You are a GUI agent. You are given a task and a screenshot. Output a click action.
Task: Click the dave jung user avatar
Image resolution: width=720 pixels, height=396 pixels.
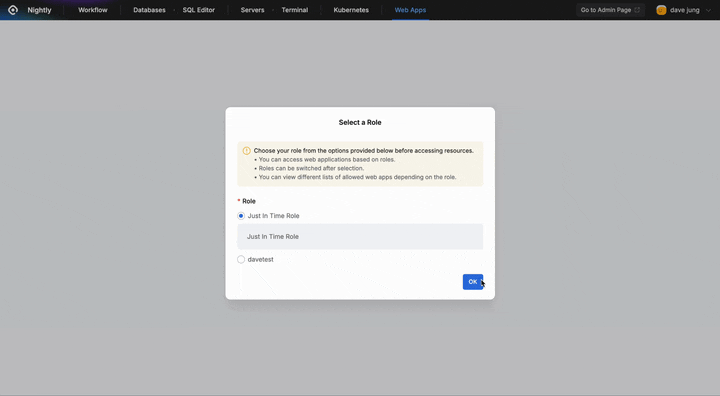coord(661,10)
